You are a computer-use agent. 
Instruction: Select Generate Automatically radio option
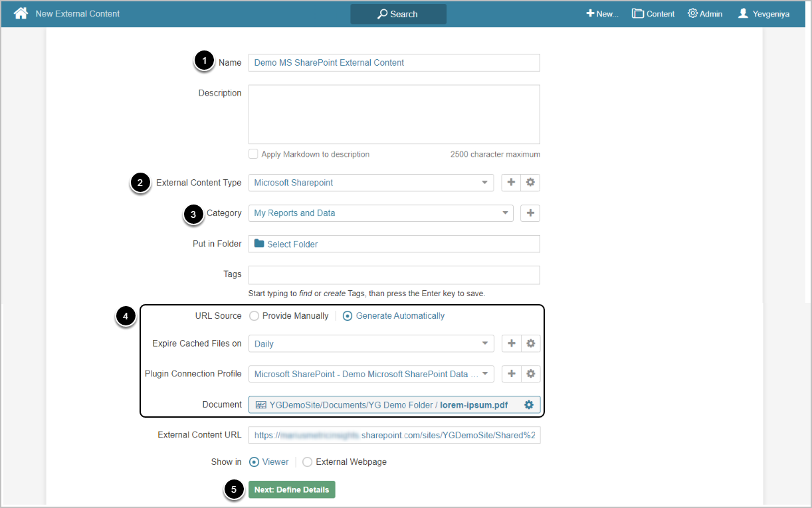348,316
